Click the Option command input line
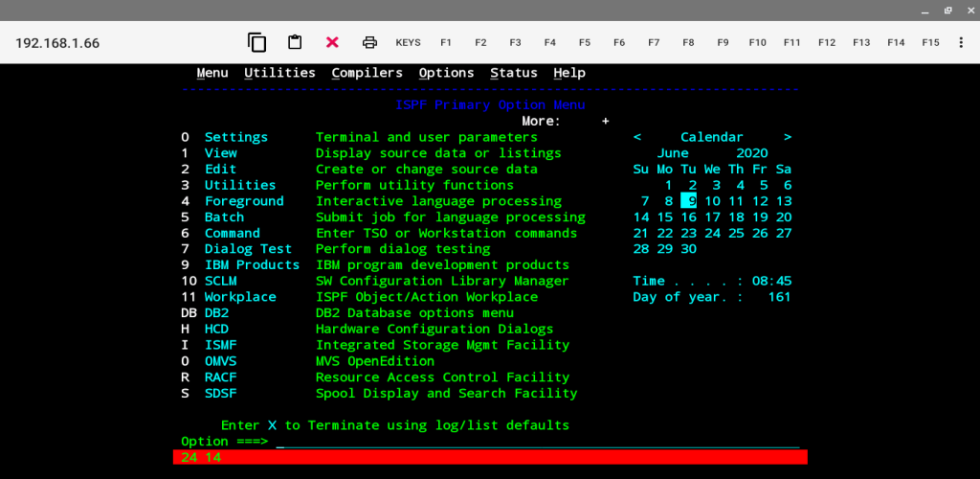 [538, 442]
